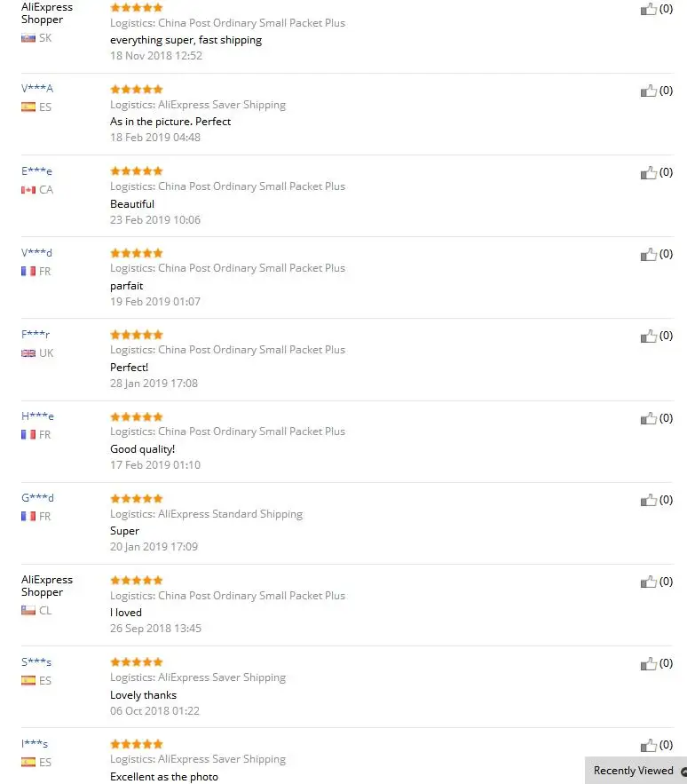
Task: Open reviewer F***r's profile
Action: point(36,334)
